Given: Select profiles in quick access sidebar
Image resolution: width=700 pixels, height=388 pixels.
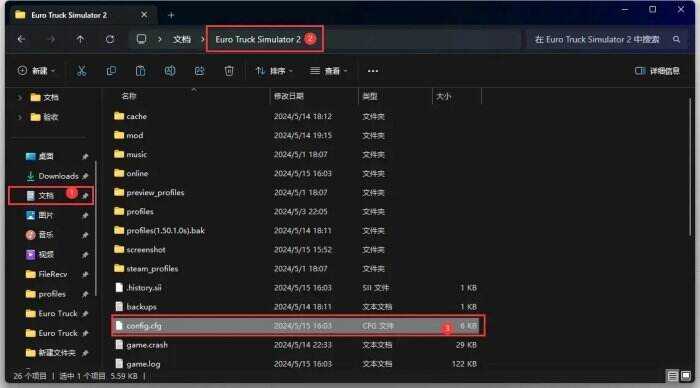Looking at the screenshot, I should (x=52, y=294).
